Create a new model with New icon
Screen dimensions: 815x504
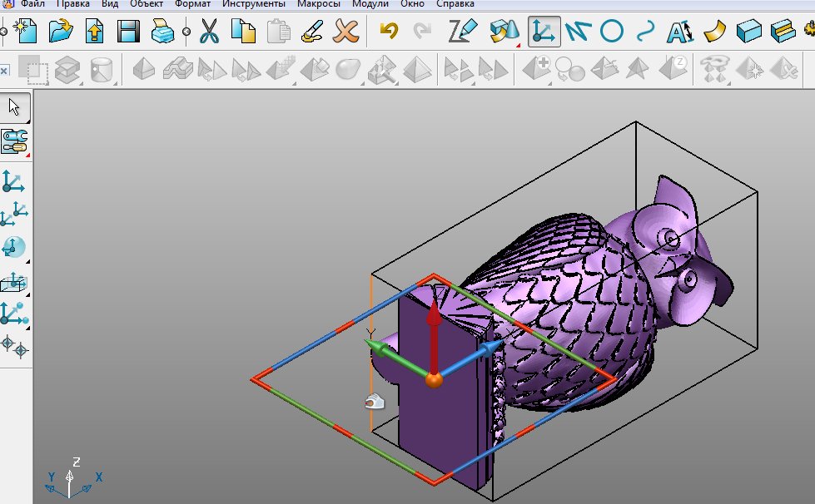(x=26, y=31)
